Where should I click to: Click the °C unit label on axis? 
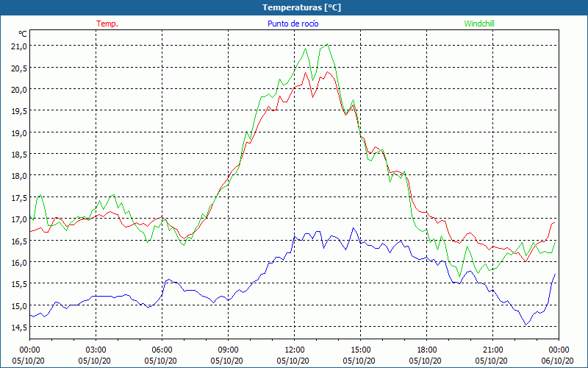23,34
